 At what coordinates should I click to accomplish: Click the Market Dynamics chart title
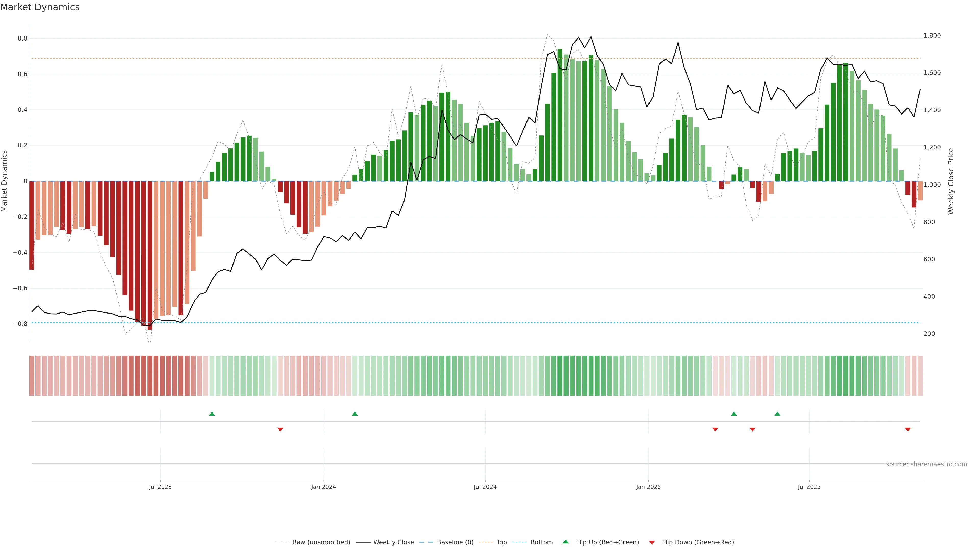(x=40, y=7)
